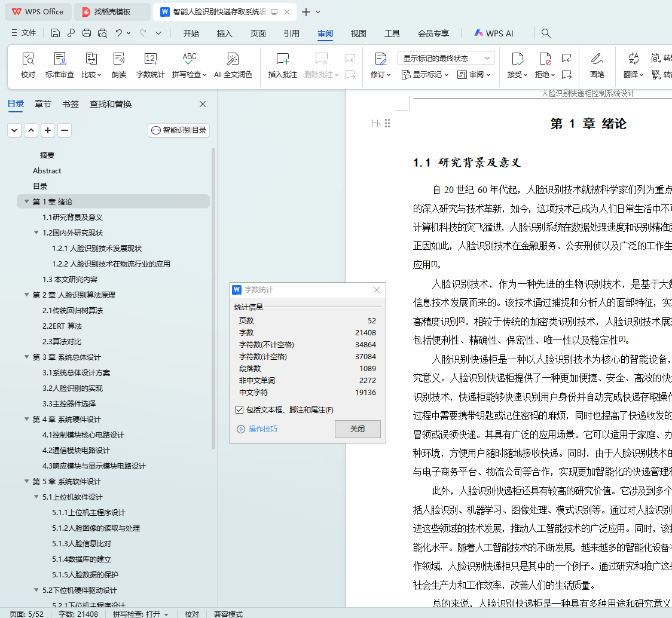
Task: Expand the 修订 dropdown arrow
Action: [389, 75]
